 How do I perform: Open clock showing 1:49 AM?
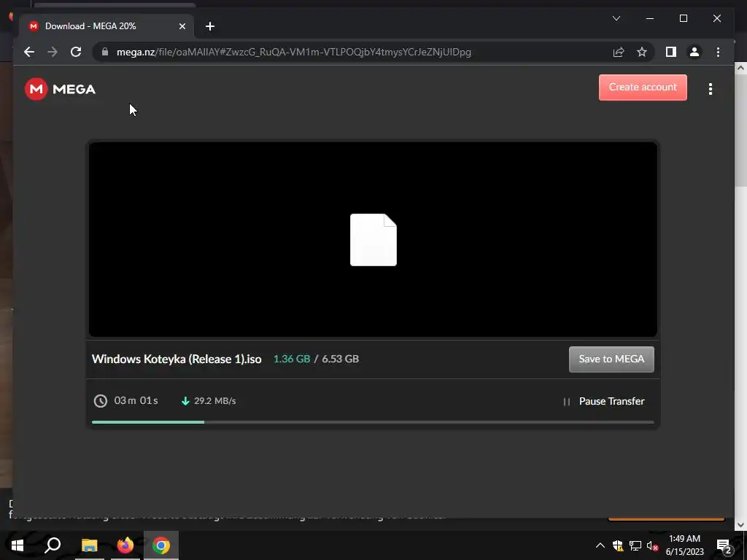pyautogui.click(x=684, y=545)
